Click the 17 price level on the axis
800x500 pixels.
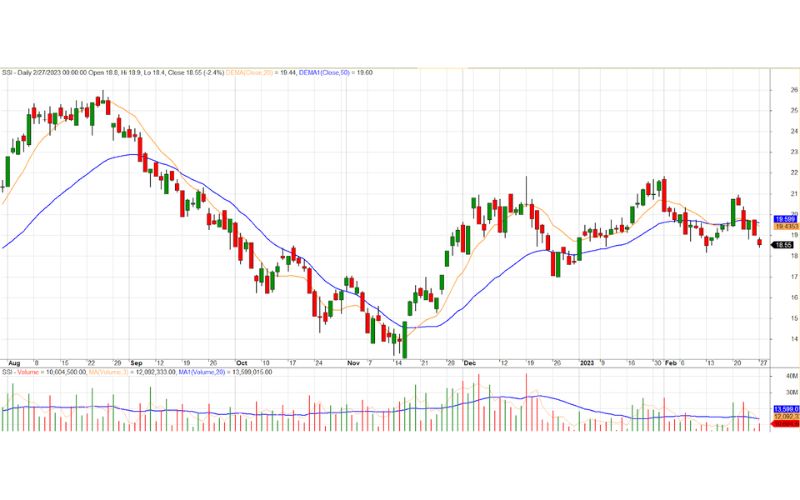tap(794, 277)
